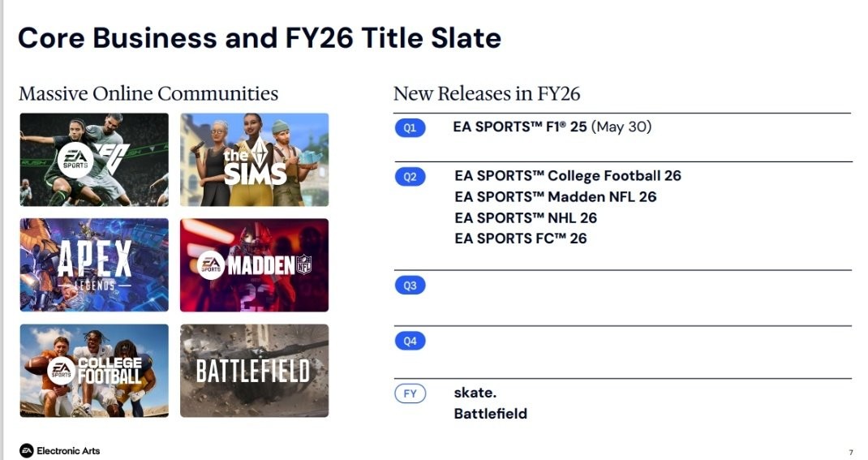Image resolution: width=868 pixels, height=460 pixels.
Task: Open the Apex Legends thumbnail
Action: pyautogui.click(x=94, y=264)
